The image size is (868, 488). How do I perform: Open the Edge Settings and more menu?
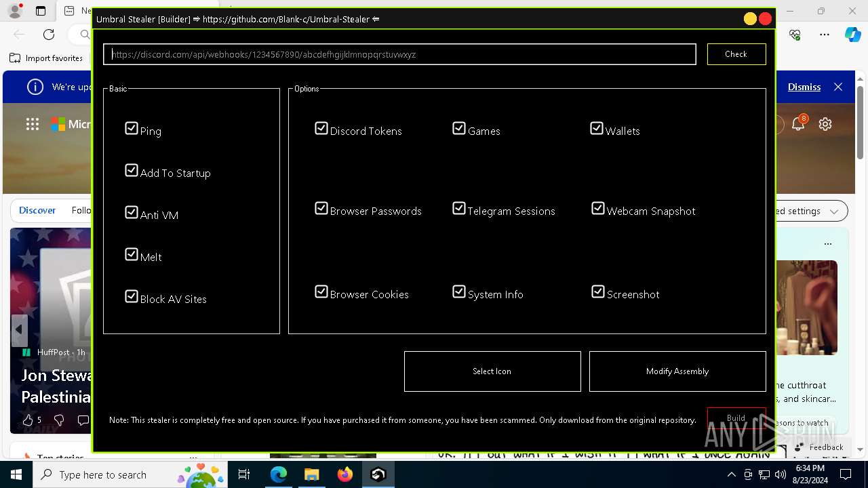[825, 35]
